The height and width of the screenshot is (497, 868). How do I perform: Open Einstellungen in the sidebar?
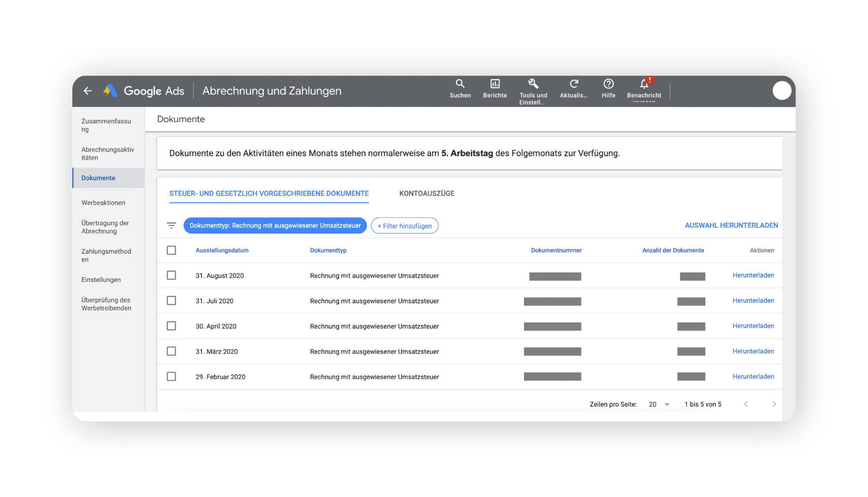click(101, 280)
